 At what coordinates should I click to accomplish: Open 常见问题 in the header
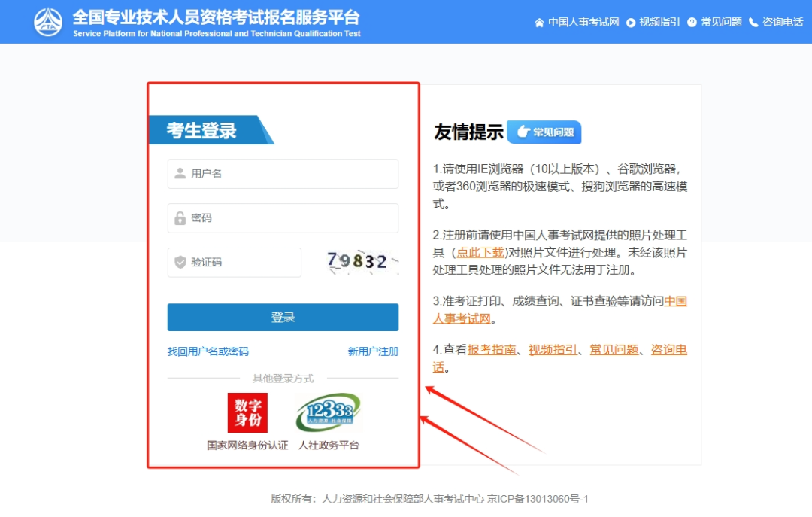coord(721,23)
